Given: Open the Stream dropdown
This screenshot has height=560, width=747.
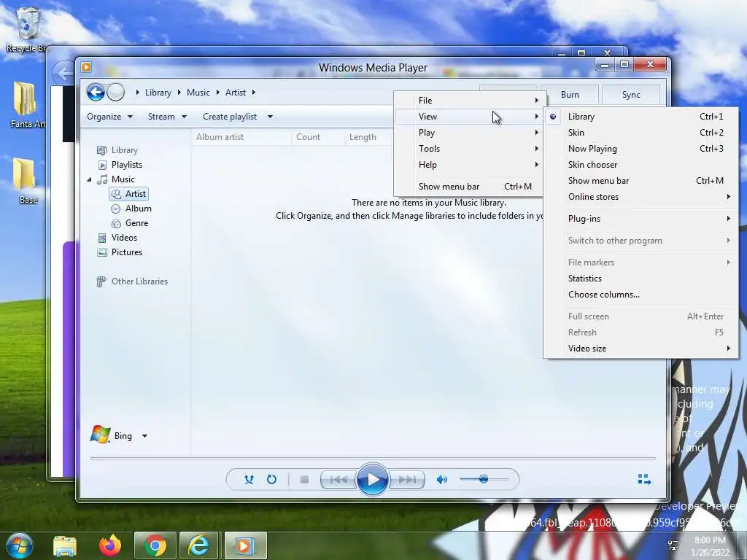Looking at the screenshot, I should [167, 117].
